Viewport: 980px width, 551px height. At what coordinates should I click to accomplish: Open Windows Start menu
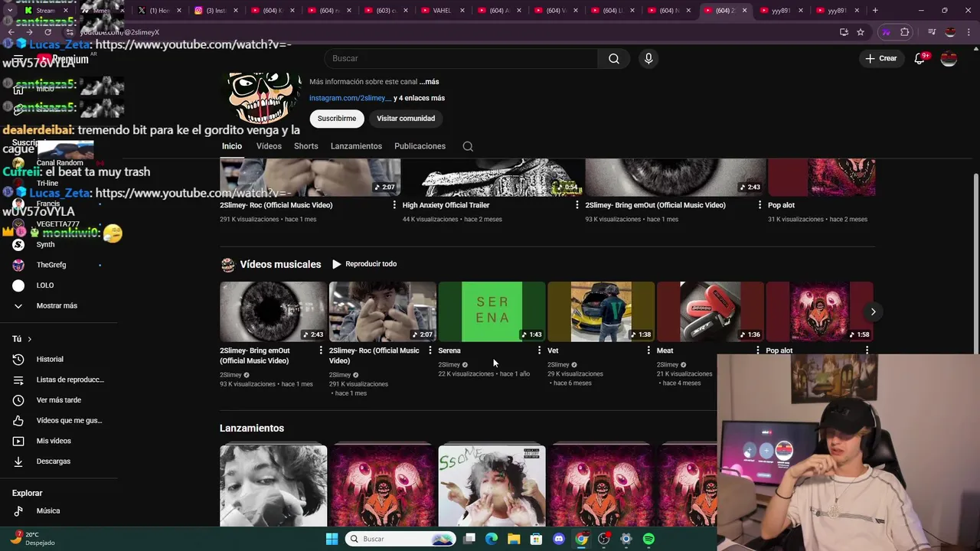click(332, 539)
